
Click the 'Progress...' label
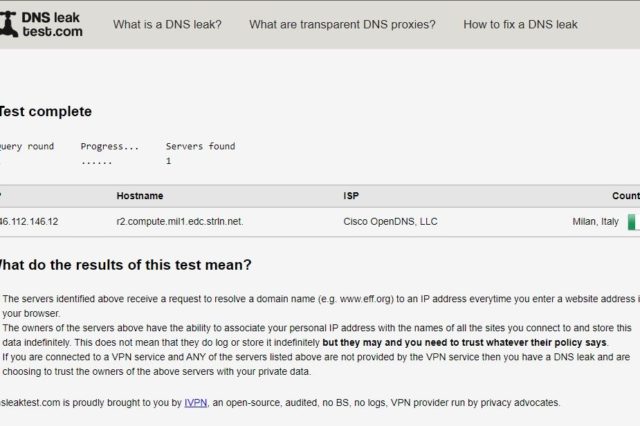pos(110,146)
